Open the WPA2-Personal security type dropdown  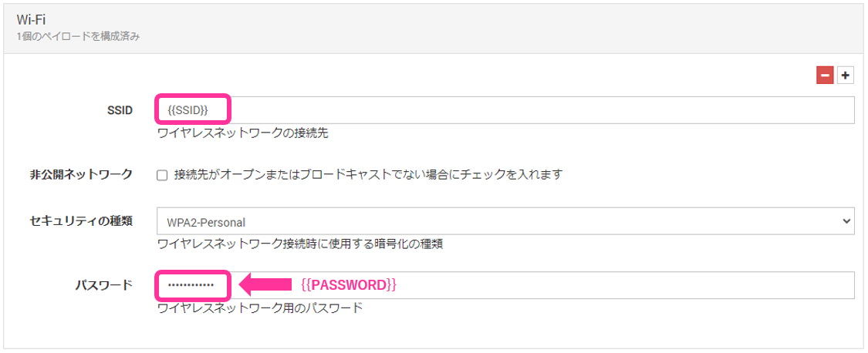(505, 222)
